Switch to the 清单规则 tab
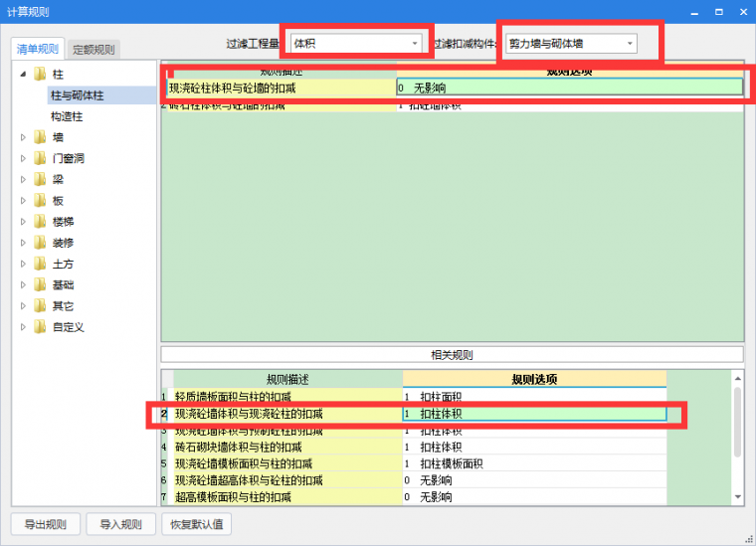This screenshot has width=756, height=546. click(x=38, y=50)
